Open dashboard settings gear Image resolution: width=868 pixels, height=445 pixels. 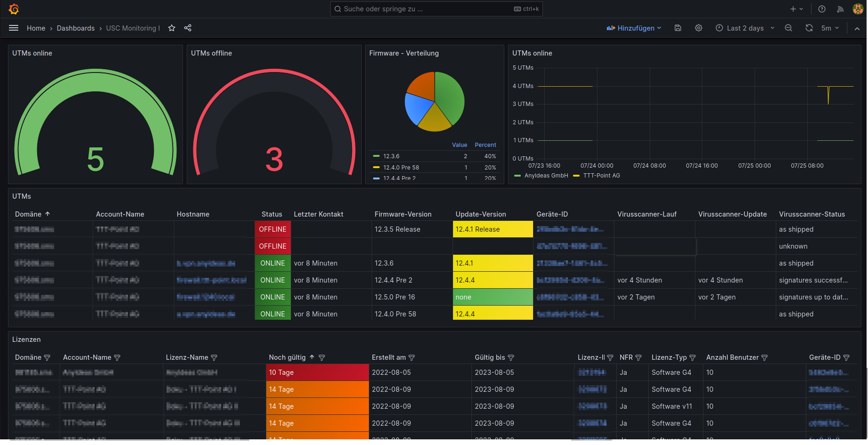699,28
